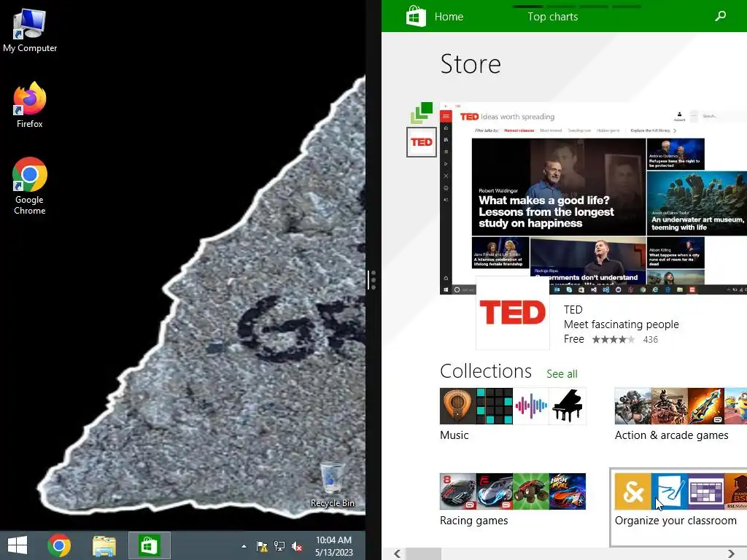Click the 'Meet fascinating people' description
This screenshot has width=747, height=560.
coord(622,324)
